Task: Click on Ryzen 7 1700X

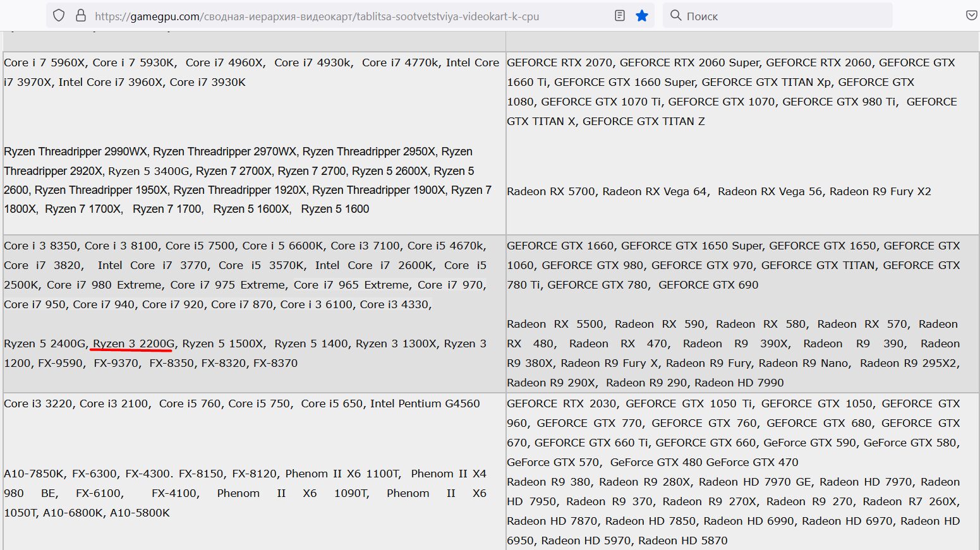Action: (83, 209)
